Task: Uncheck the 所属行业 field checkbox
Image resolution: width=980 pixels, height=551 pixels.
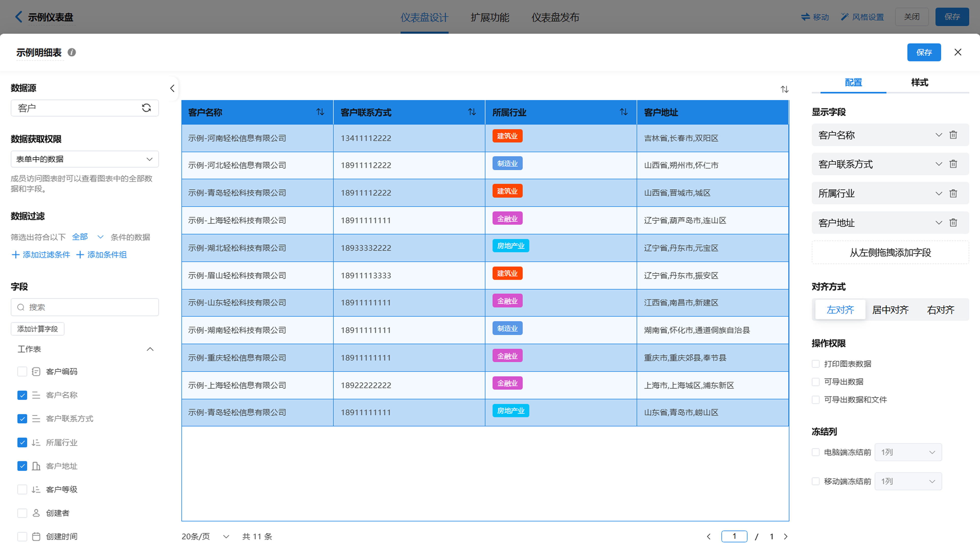Action: pyautogui.click(x=22, y=443)
